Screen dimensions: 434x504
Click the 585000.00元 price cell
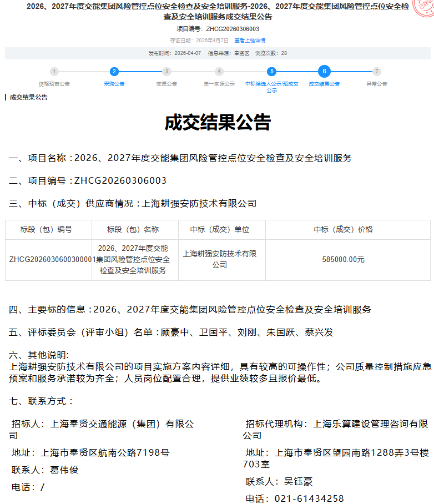pyautogui.click(x=343, y=259)
